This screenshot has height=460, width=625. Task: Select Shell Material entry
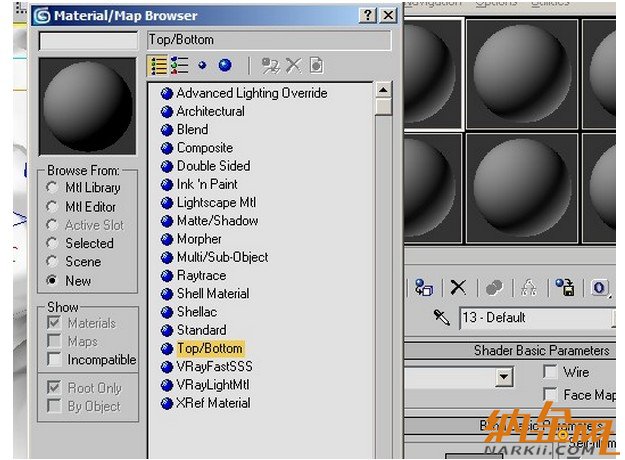[x=213, y=294]
